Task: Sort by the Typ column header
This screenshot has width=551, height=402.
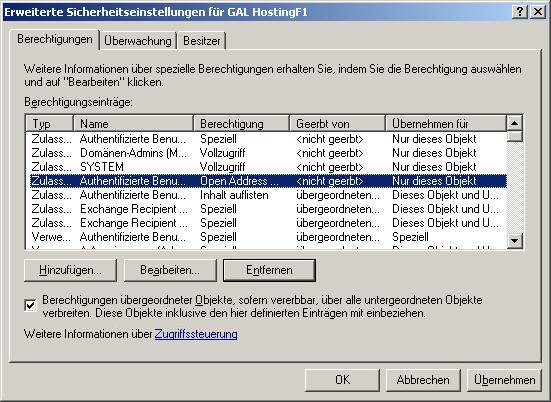Action: tap(50, 123)
